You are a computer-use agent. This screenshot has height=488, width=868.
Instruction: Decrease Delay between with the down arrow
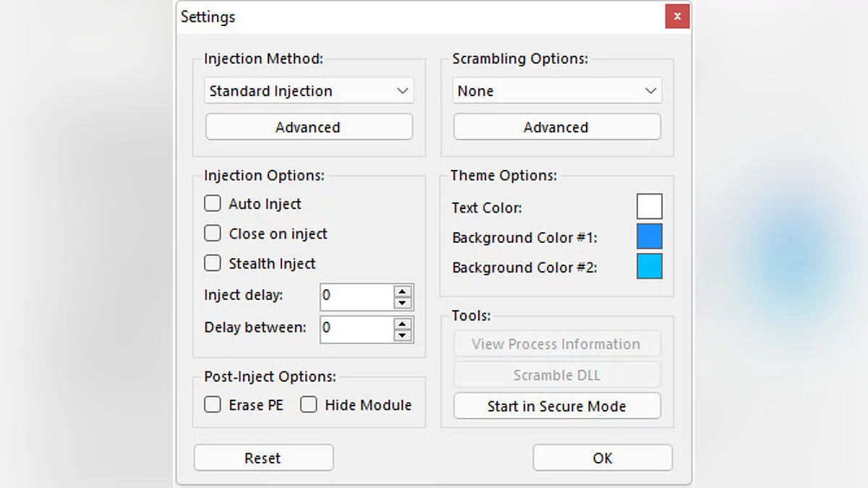404,334
